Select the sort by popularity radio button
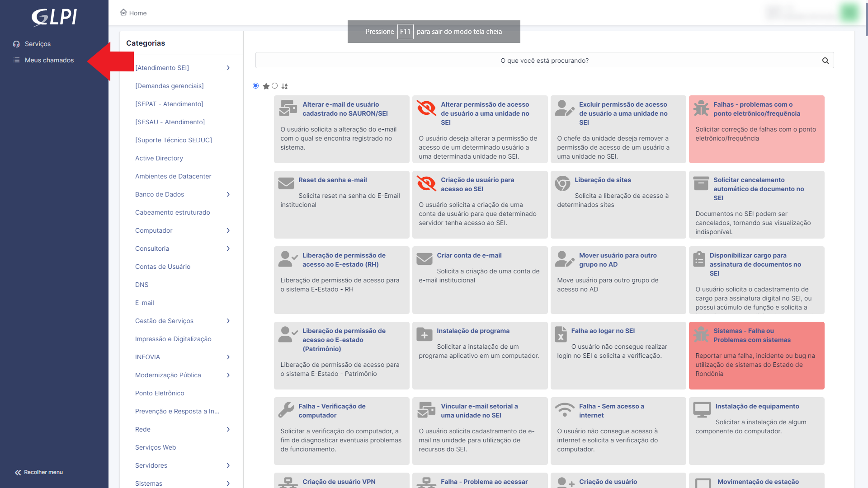Viewport: 868px width, 488px height. (x=256, y=86)
